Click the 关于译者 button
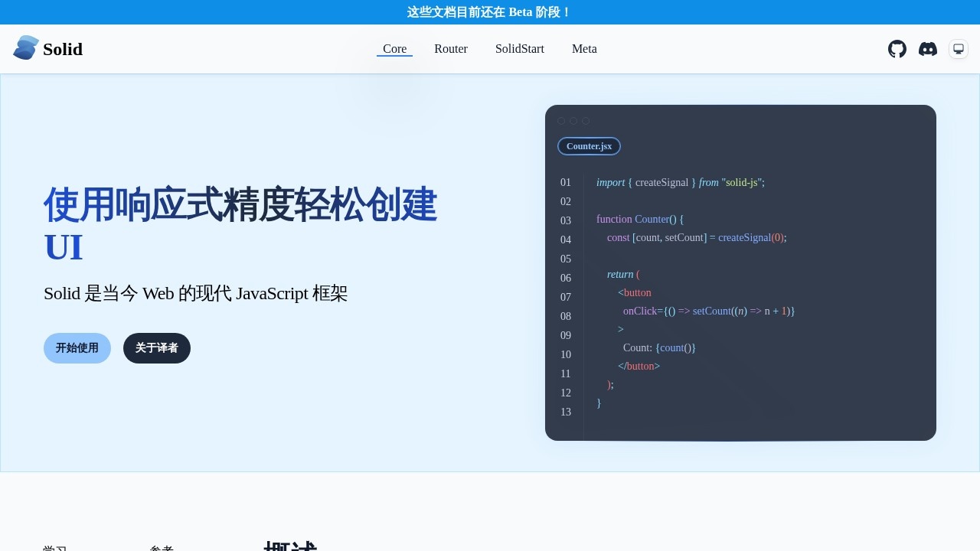This screenshot has height=551, width=980. [x=157, y=348]
